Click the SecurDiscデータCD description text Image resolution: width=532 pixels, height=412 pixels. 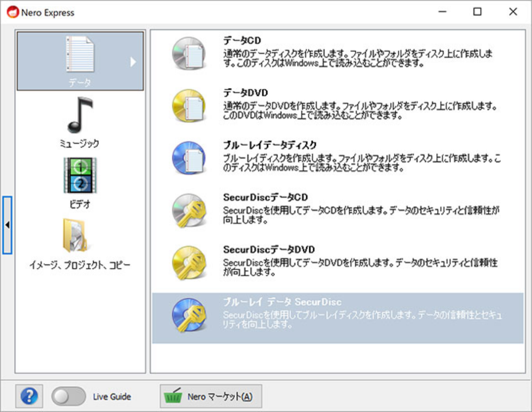[x=361, y=215]
